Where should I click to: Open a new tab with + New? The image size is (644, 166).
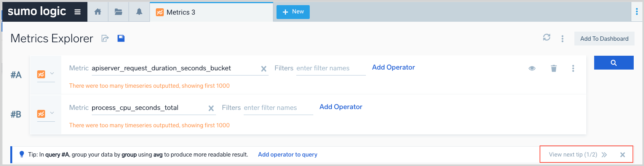(293, 12)
